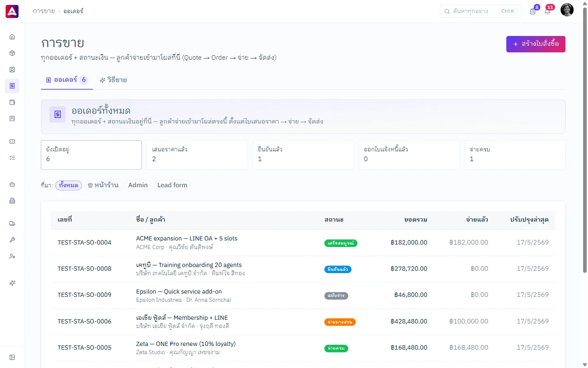Open order TEST-STA-SO-0006
Viewport: 588px width, 368px height.
(85, 321)
